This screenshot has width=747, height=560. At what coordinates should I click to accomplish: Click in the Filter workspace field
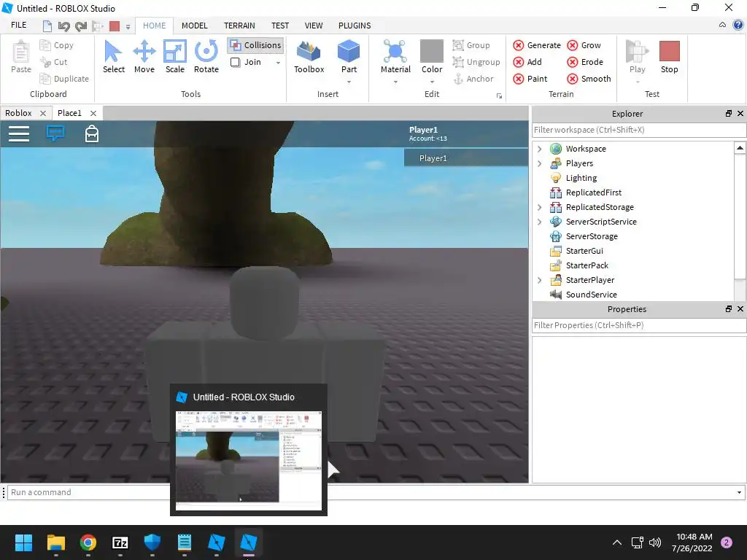(638, 130)
